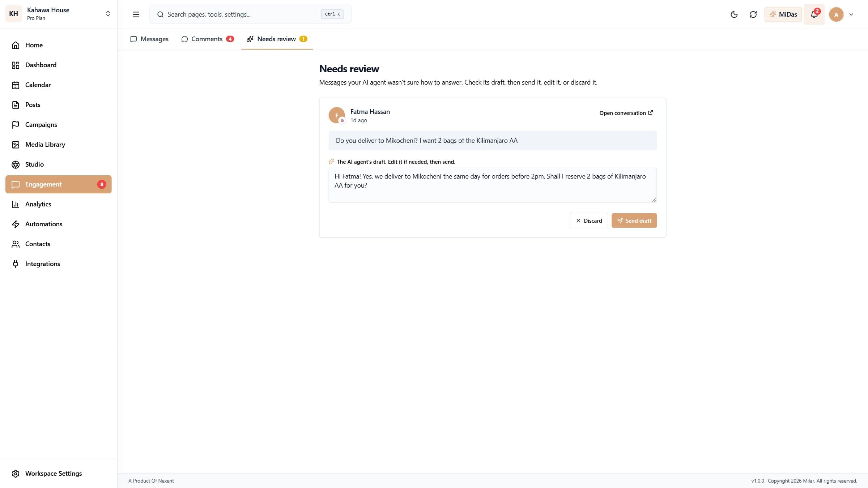Viewport: 868px width, 488px height.
Task: Click the "A Product Of Nexent" footer text
Action: [151, 481]
